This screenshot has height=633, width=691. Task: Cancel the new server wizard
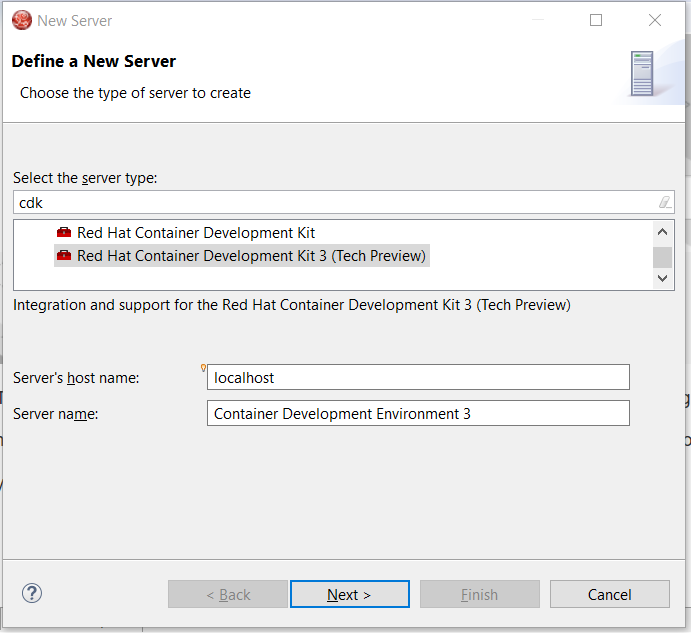[x=609, y=594]
